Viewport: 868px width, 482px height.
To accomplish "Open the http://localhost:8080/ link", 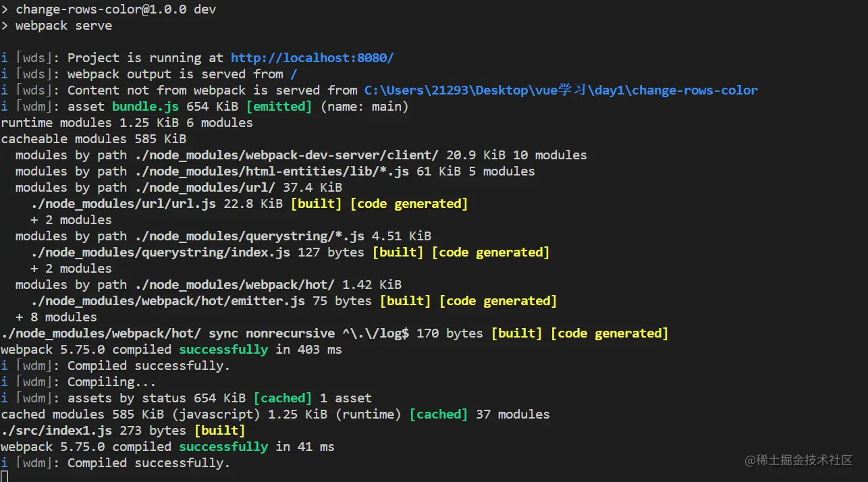I will (312, 58).
